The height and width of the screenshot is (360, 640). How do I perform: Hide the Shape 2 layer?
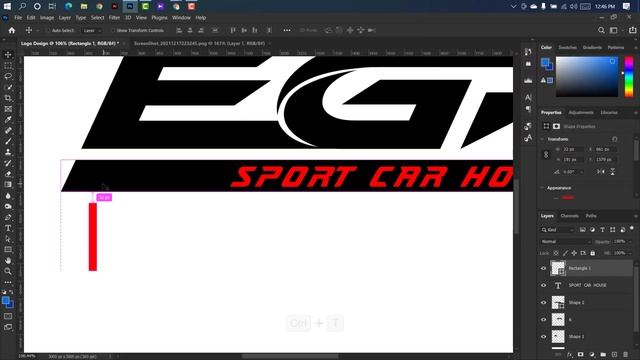pos(543,302)
